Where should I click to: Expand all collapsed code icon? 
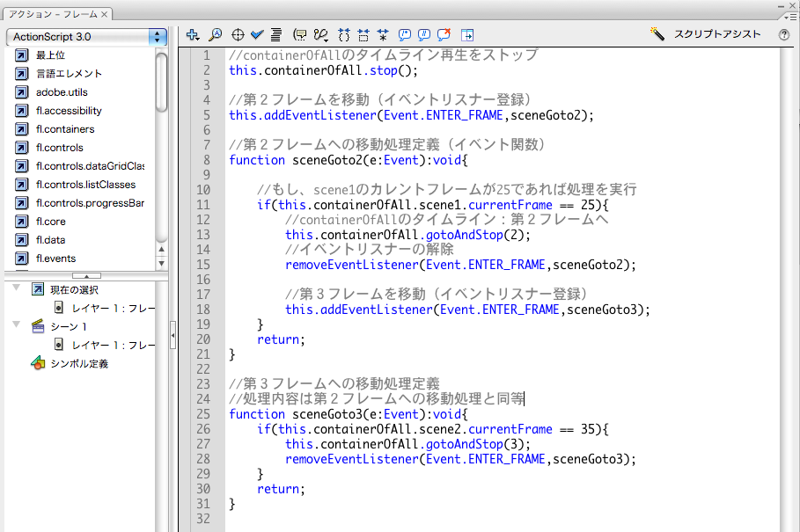coord(383,34)
